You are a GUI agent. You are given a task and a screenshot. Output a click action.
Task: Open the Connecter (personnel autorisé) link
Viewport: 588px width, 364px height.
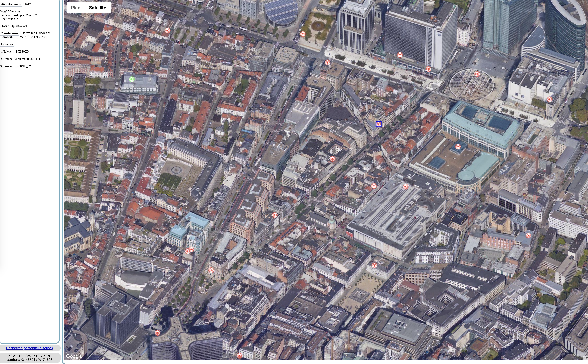coord(29,348)
